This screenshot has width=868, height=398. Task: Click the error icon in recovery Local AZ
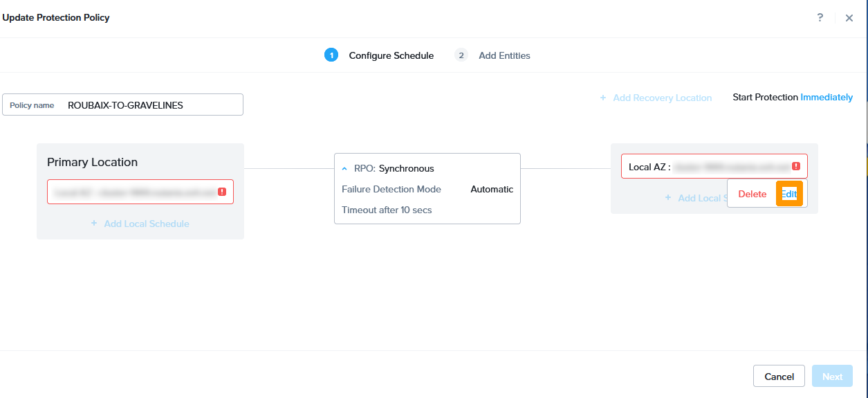[796, 166]
